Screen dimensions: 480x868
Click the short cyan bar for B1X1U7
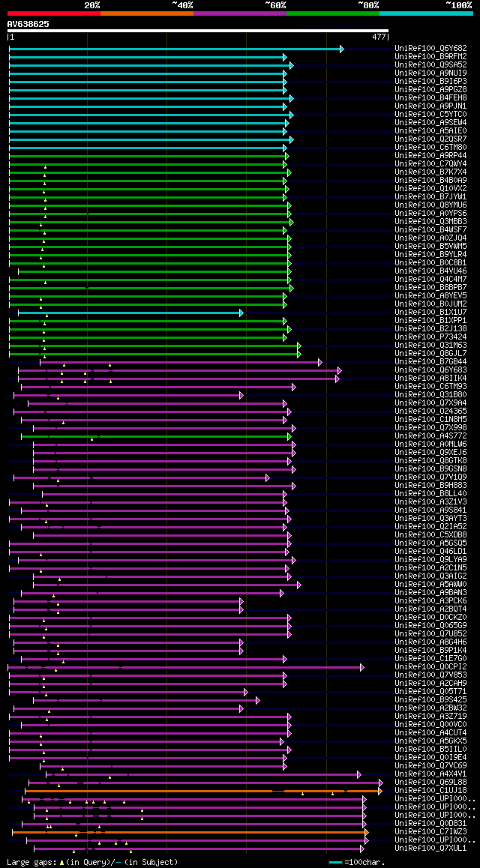(130, 313)
